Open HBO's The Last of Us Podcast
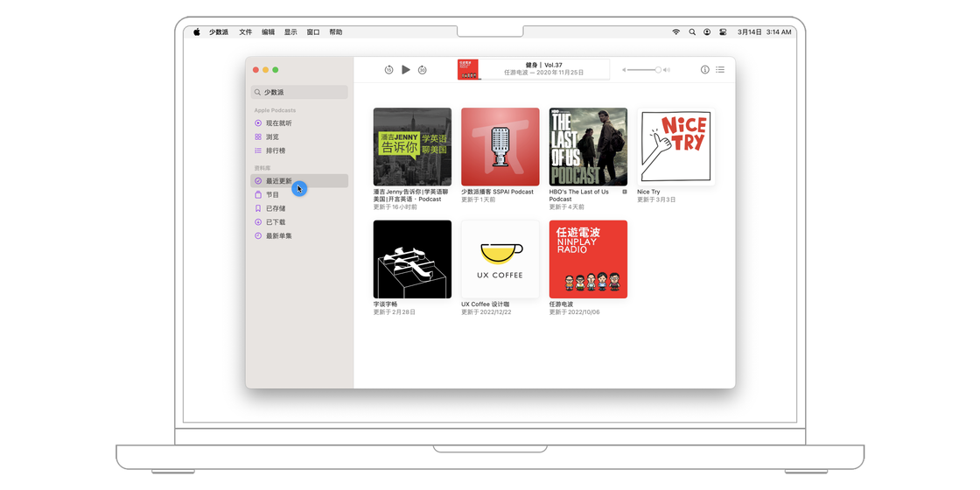980x490 pixels. pos(588,147)
